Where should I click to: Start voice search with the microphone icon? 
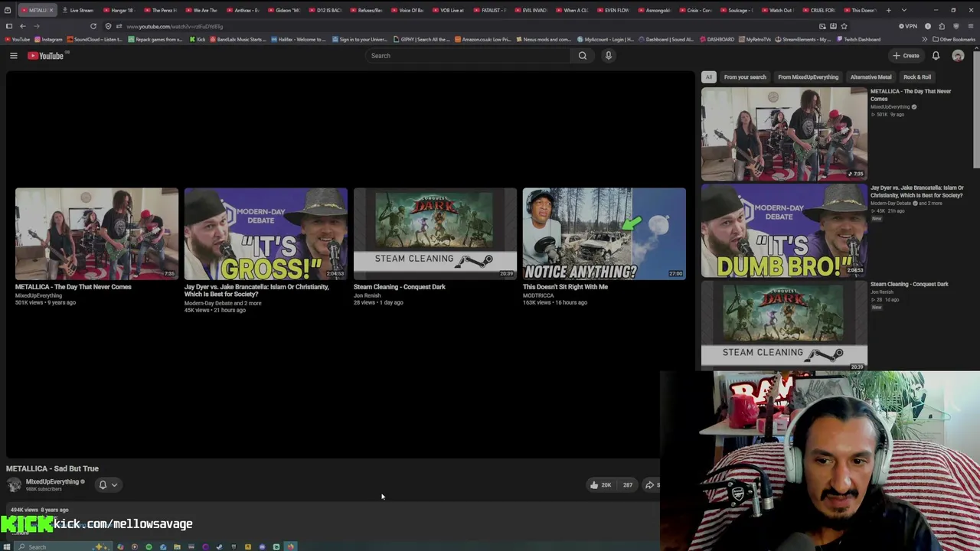pyautogui.click(x=609, y=56)
